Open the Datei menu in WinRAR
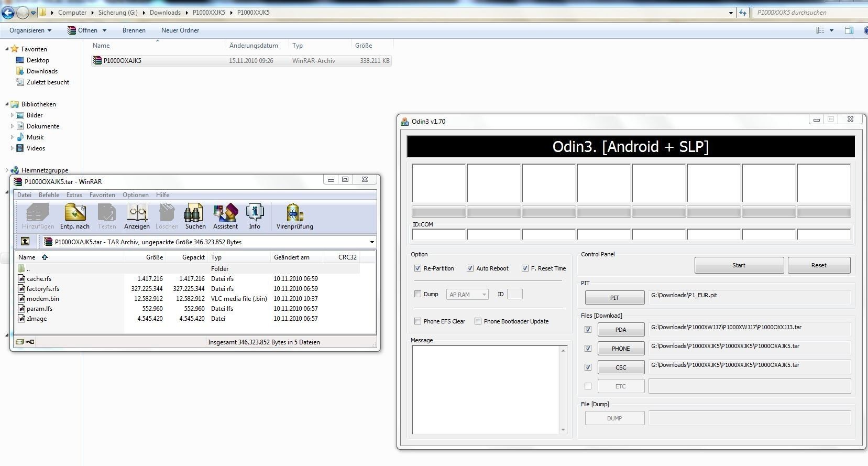The height and width of the screenshot is (466, 868). 24,195
